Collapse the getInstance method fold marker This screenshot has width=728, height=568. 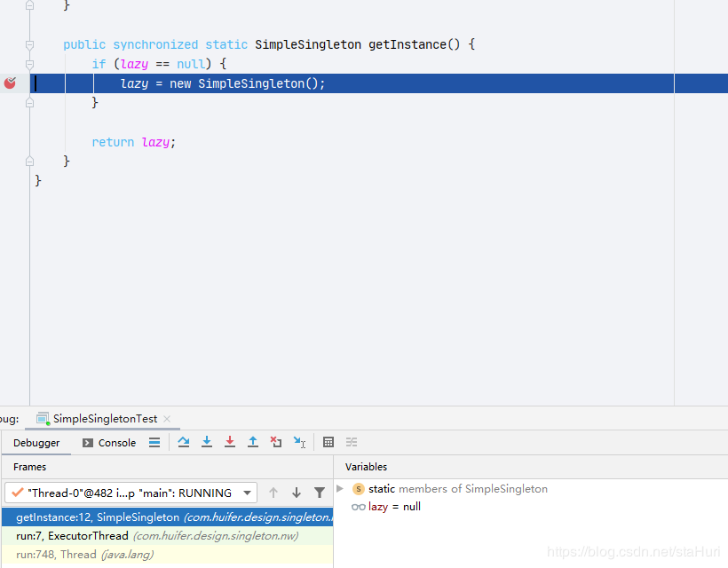click(x=29, y=44)
